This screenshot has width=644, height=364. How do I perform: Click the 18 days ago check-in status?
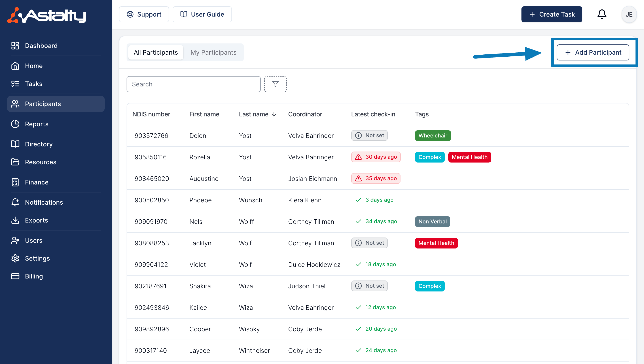(375, 264)
